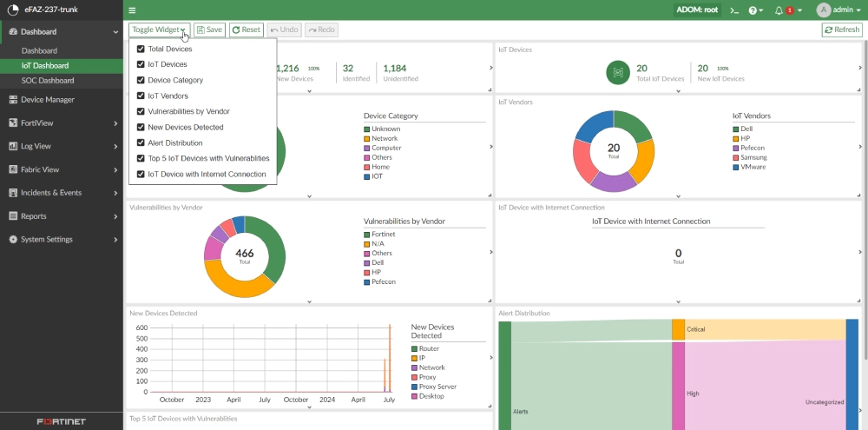This screenshot has height=430, width=868.
Task: Uncheck the Total Devices widget checkbox
Action: [141, 50]
